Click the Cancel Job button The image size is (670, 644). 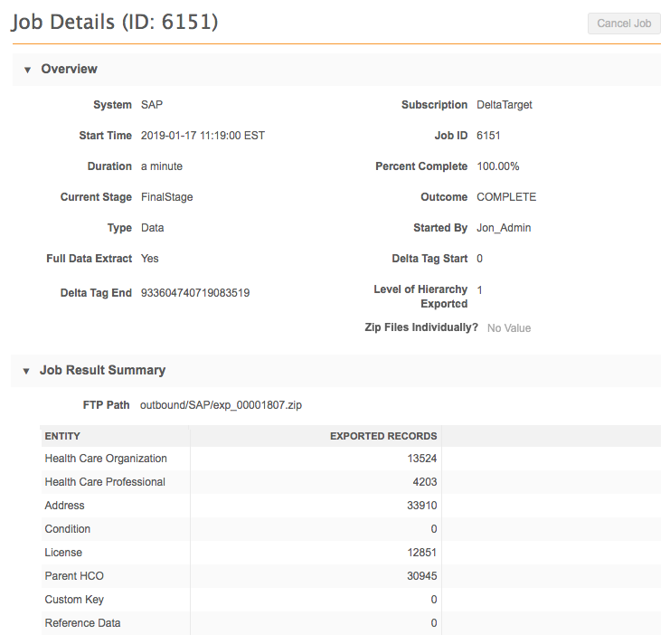pos(623,24)
